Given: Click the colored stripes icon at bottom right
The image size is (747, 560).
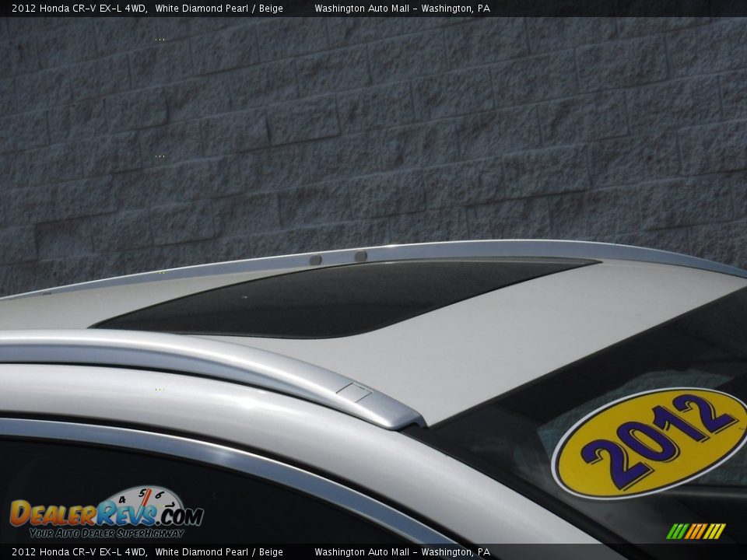Looking at the screenshot, I should tap(696, 531).
